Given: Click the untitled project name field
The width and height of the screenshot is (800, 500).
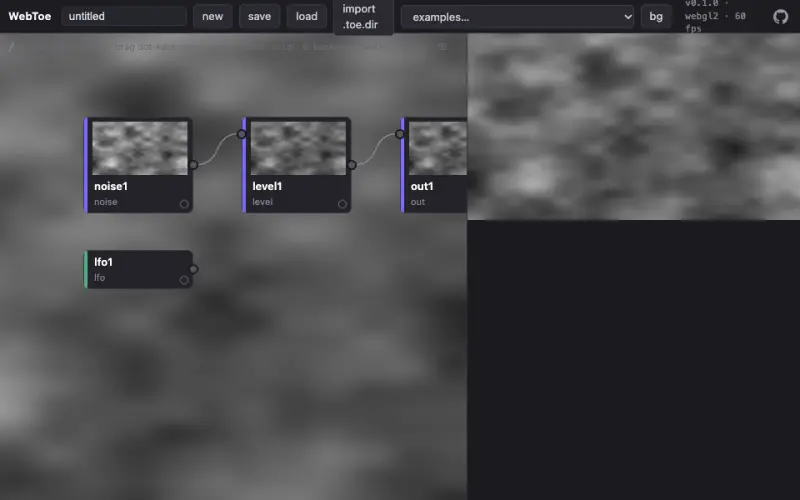Looking at the screenshot, I should point(124,16).
